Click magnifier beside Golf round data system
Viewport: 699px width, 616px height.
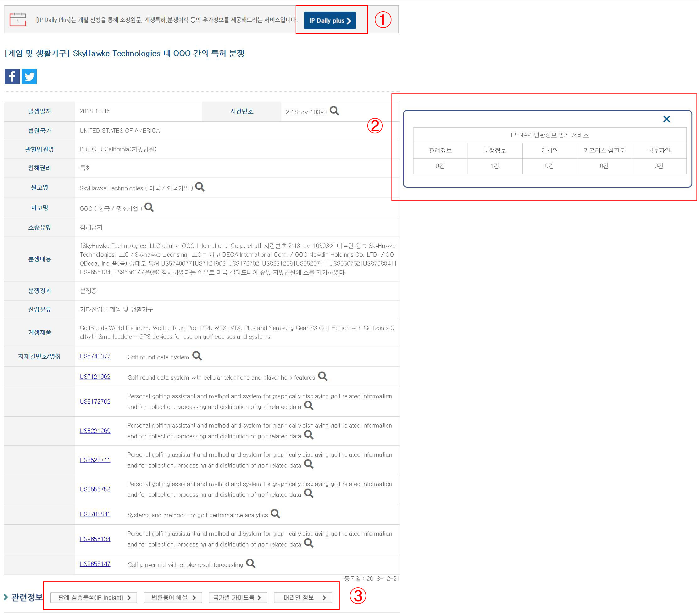click(197, 356)
